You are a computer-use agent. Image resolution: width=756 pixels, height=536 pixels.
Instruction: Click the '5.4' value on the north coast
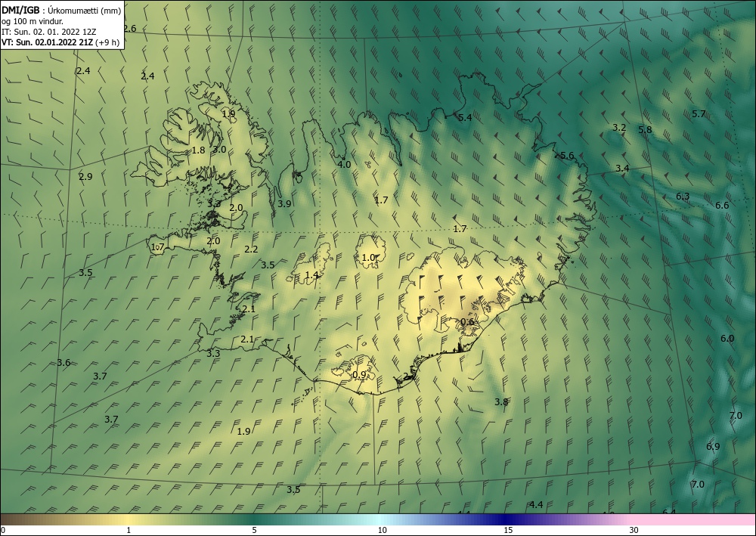pos(465,118)
